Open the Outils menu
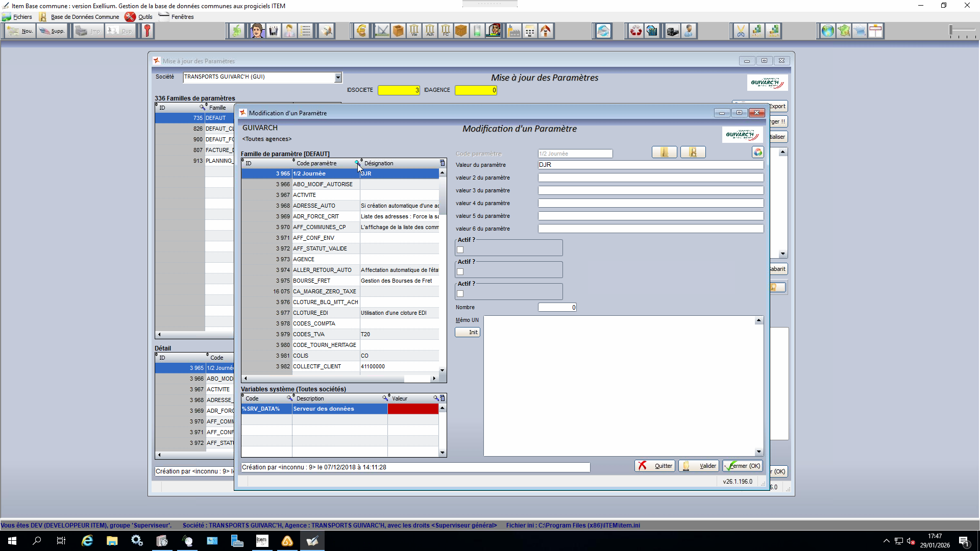 coord(145,17)
